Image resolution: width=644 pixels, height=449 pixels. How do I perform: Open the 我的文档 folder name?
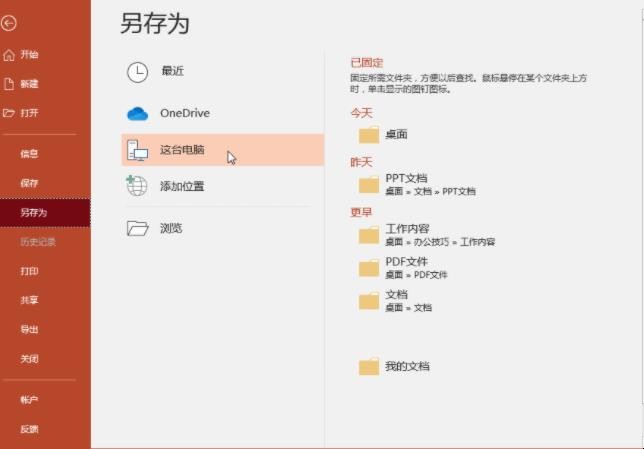pyautogui.click(x=407, y=366)
